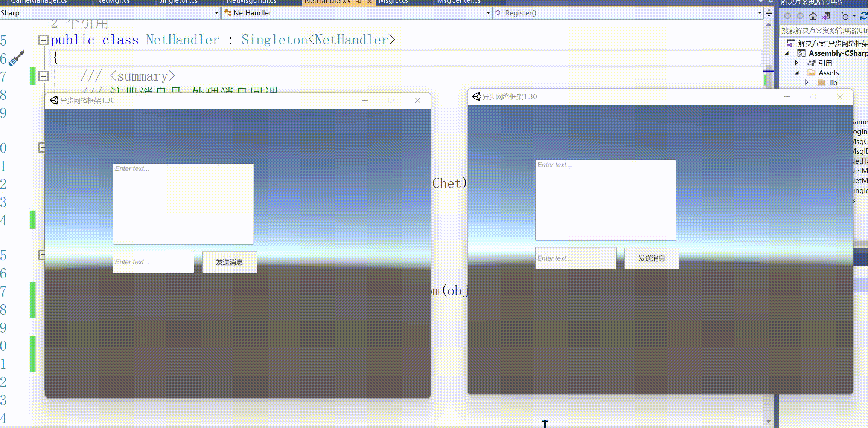Switch to the Singleton.cs tab

178,2
